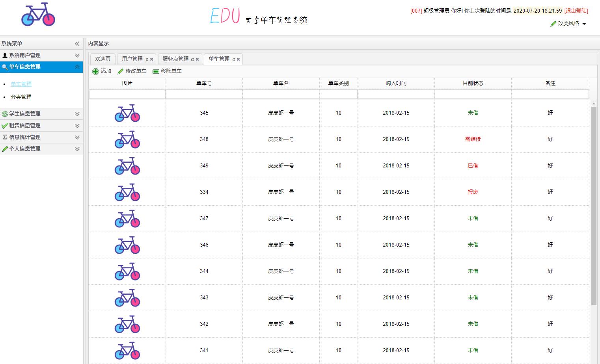Screen dimensions: 600x364
Task: Click the bicycle logo in the header
Action: coord(38,15)
